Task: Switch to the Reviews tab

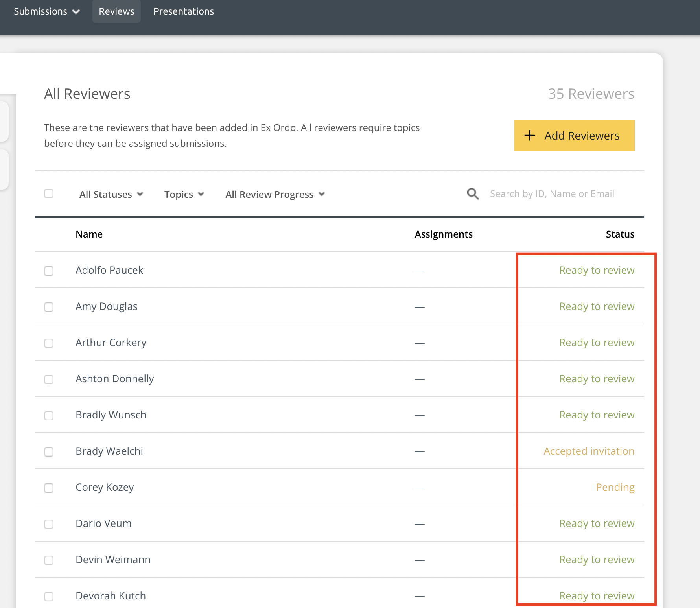Action: (x=116, y=11)
